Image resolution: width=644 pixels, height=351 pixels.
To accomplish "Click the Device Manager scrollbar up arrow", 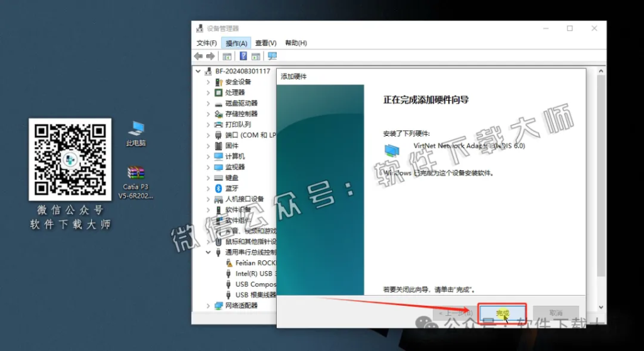I will 601,71.
